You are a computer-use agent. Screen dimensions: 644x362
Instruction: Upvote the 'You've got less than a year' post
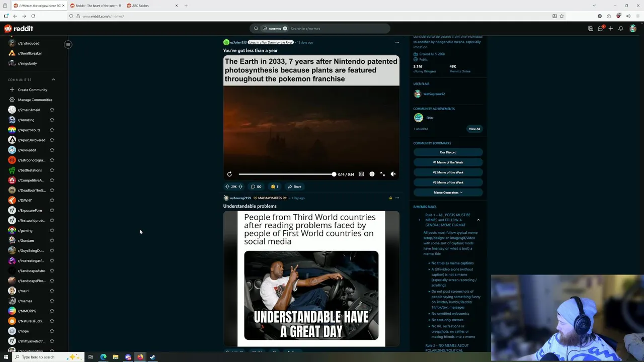click(227, 187)
